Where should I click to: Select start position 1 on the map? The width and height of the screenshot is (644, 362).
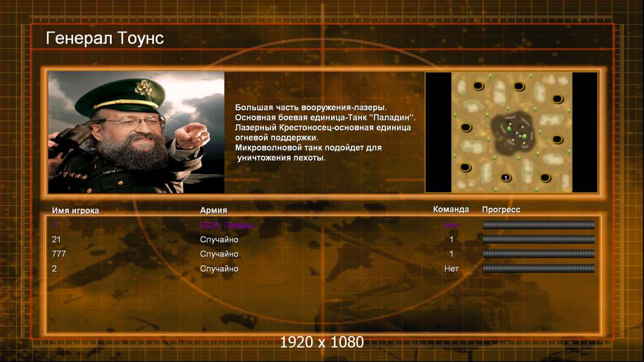(x=506, y=177)
